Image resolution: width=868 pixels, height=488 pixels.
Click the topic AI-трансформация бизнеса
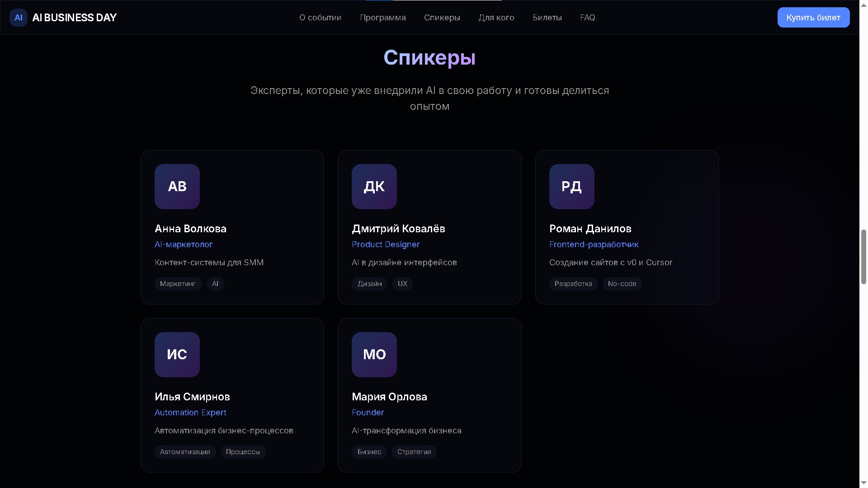click(406, 431)
